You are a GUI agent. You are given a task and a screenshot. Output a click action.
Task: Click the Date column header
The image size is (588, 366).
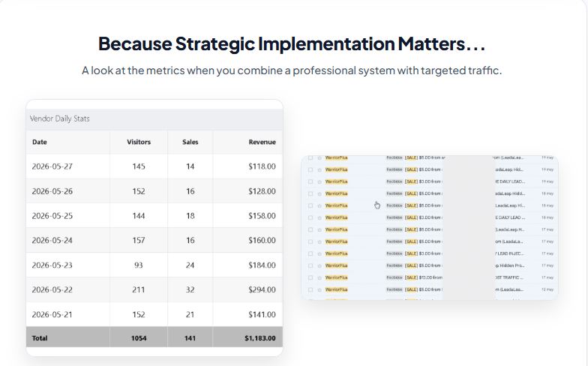point(39,142)
